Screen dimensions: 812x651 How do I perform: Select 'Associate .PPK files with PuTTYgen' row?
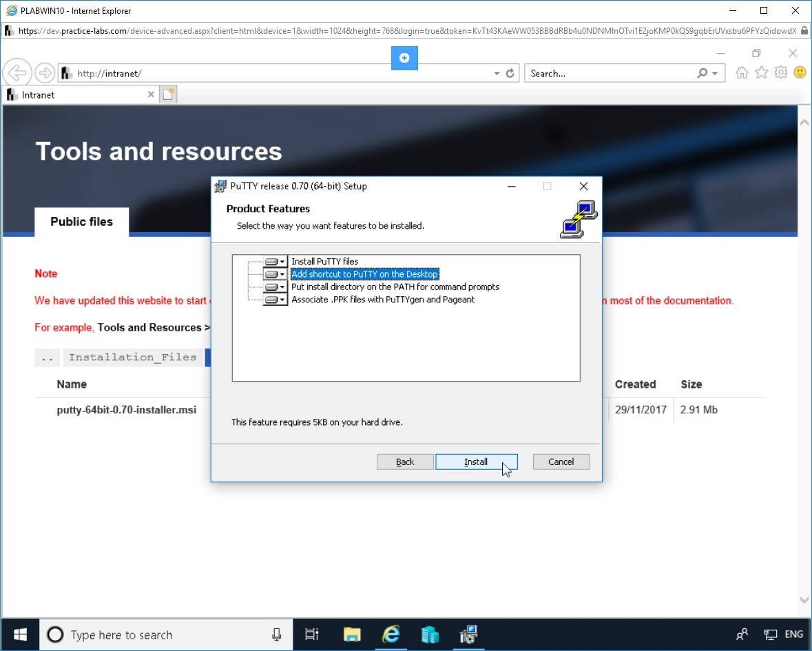[383, 300]
